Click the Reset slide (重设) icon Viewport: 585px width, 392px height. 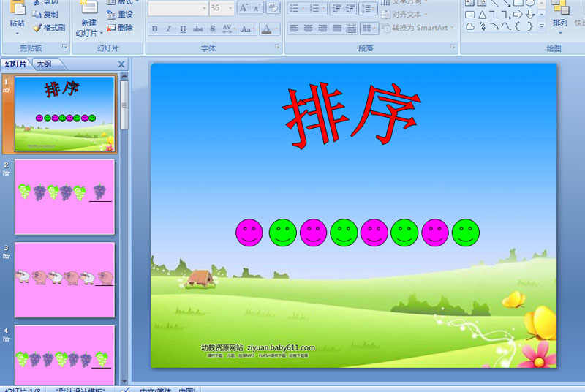click(111, 15)
